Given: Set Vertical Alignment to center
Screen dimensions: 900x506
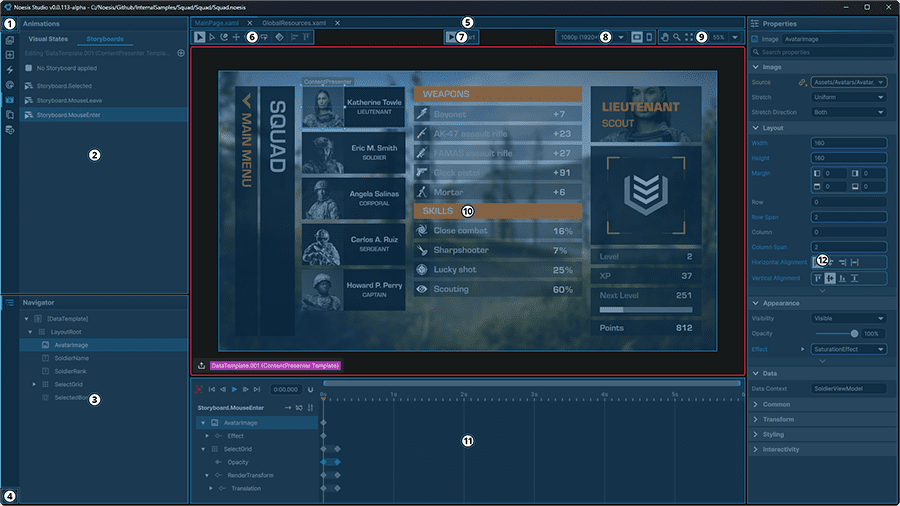Looking at the screenshot, I should click(x=830, y=278).
